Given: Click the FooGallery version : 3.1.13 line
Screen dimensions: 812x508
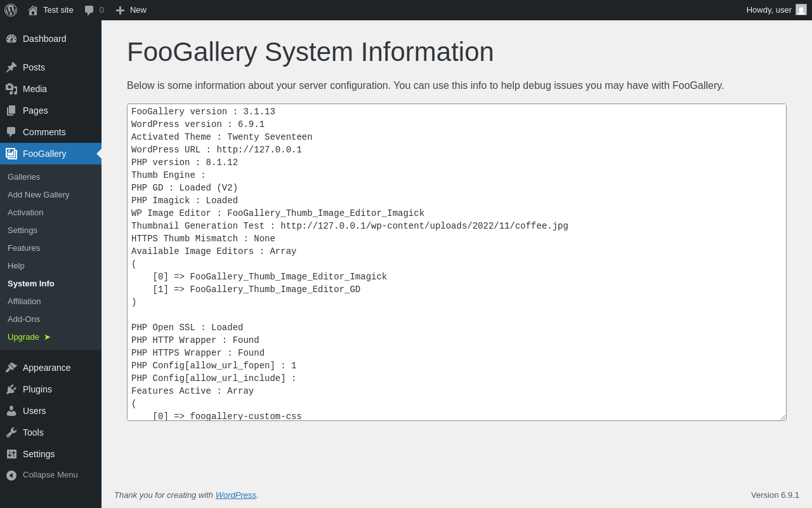Looking at the screenshot, I should pyautogui.click(x=203, y=112).
